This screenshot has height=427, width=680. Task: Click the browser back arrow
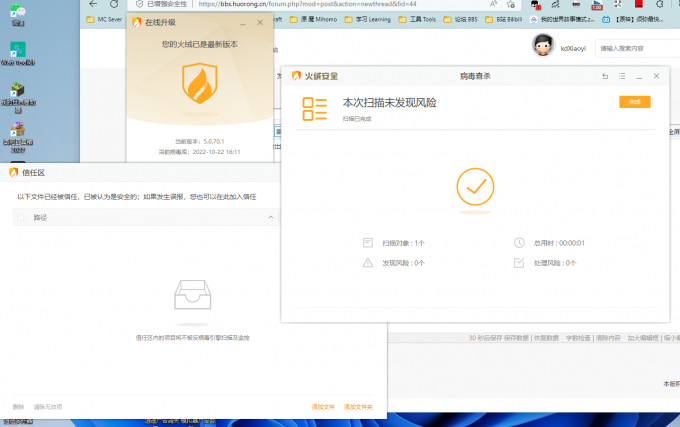click(x=93, y=4)
